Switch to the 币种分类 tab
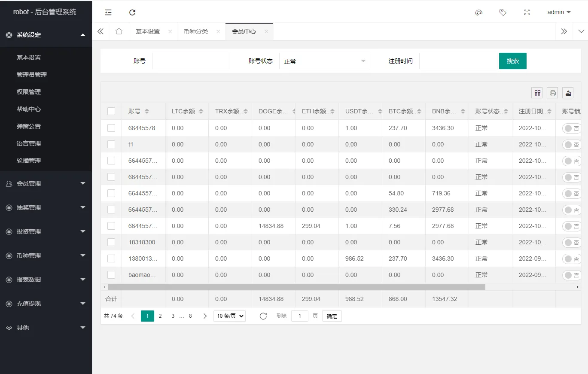The height and width of the screenshot is (374, 588). pos(197,31)
